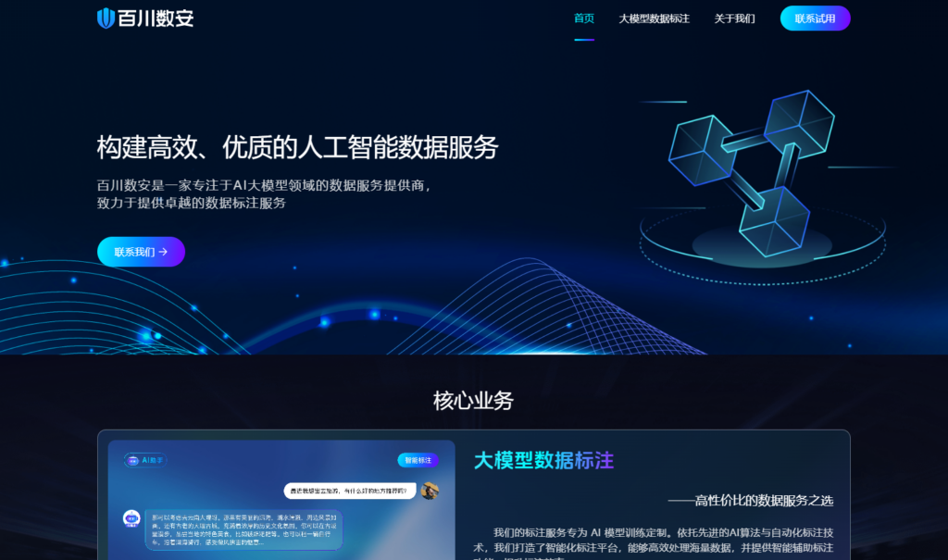Click the 联系我们 button
948x560 pixels.
141,252
